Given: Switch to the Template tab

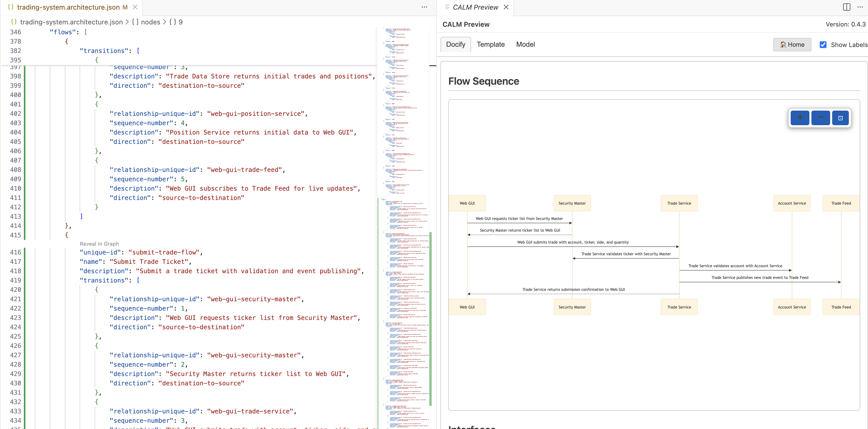Looking at the screenshot, I should (491, 44).
